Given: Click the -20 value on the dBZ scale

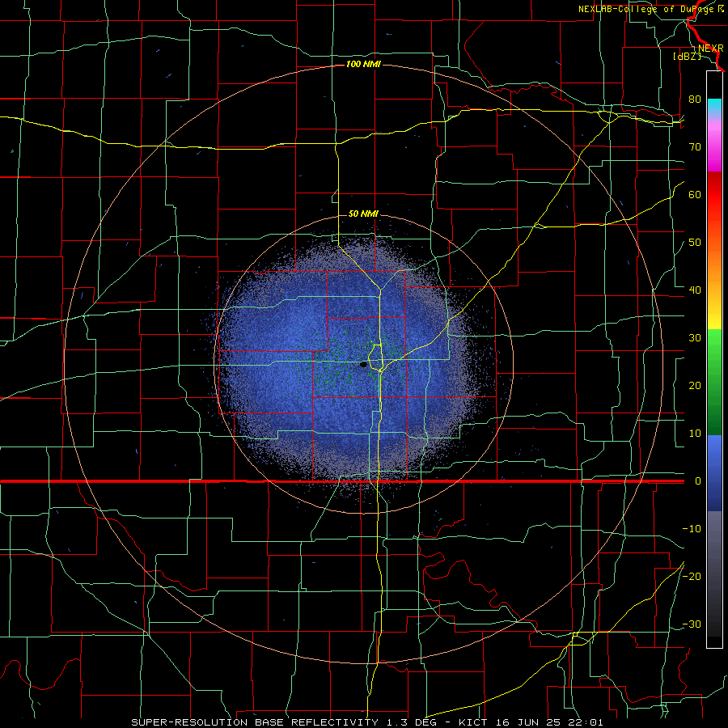Looking at the screenshot, I should point(692,576).
